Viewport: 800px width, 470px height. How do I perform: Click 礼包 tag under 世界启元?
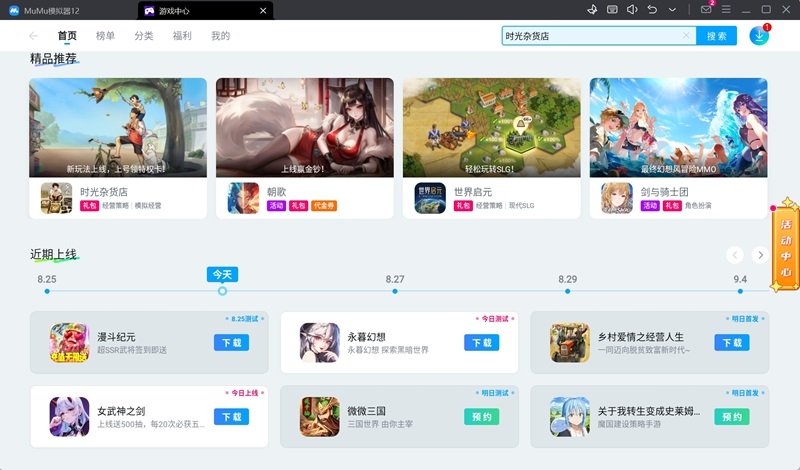pyautogui.click(x=463, y=206)
